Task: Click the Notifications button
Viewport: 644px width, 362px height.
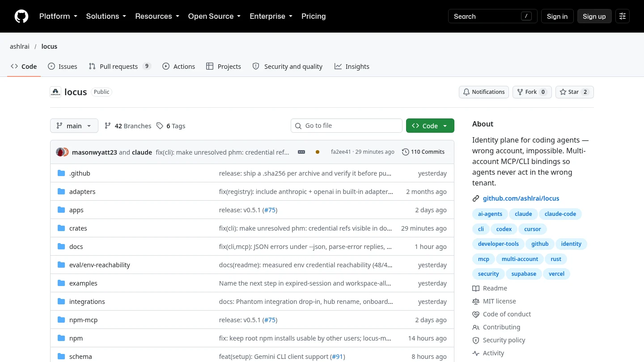Action: tap(484, 92)
